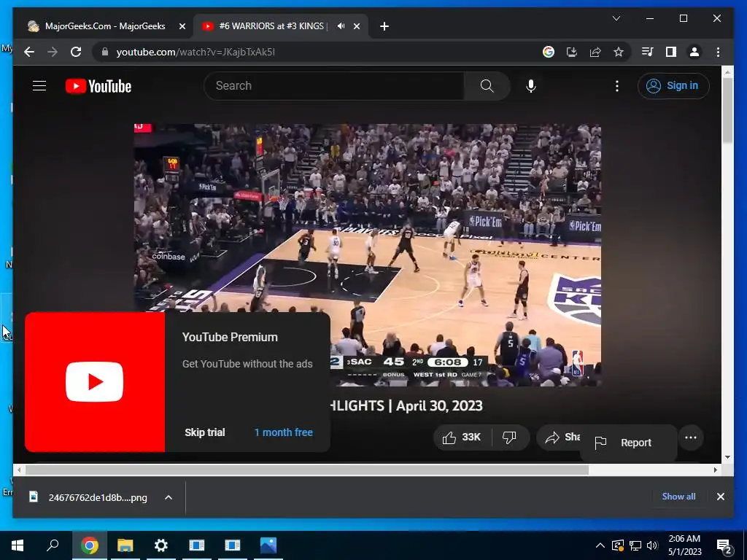Click the address bar URL
Image resolution: width=747 pixels, height=560 pixels.
[196, 52]
